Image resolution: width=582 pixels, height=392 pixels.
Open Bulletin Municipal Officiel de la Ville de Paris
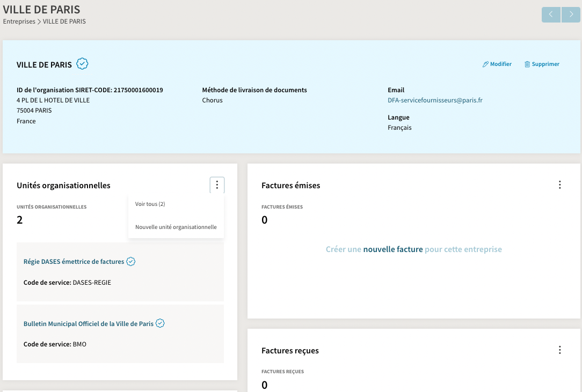click(89, 324)
